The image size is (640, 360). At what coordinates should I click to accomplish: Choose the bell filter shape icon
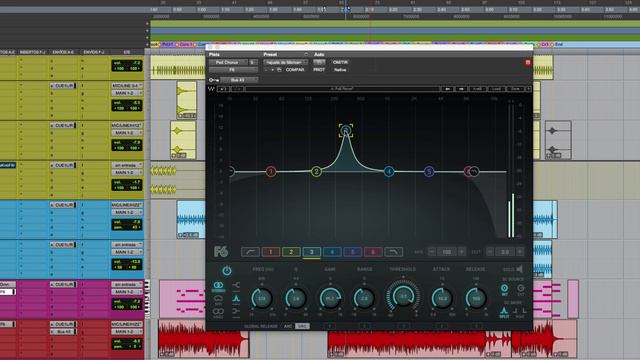coord(236,300)
